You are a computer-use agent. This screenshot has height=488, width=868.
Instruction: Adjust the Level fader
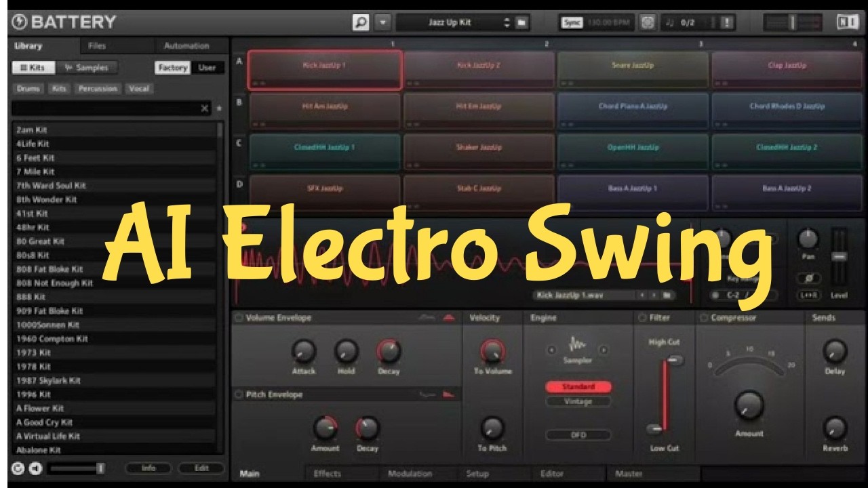[x=839, y=258]
